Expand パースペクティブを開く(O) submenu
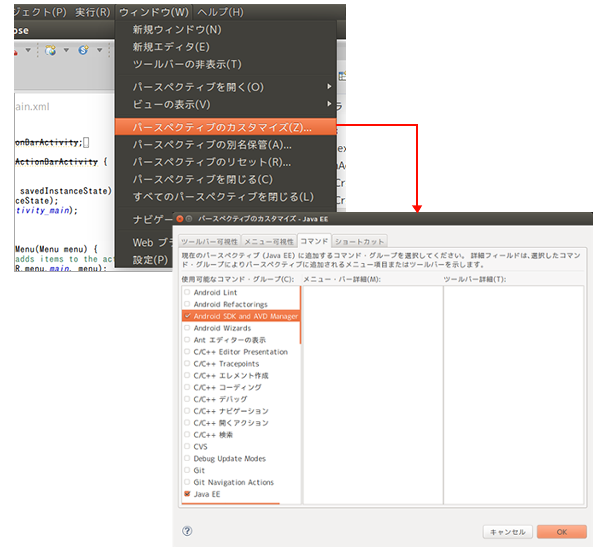The image size is (600, 550). 226,87
